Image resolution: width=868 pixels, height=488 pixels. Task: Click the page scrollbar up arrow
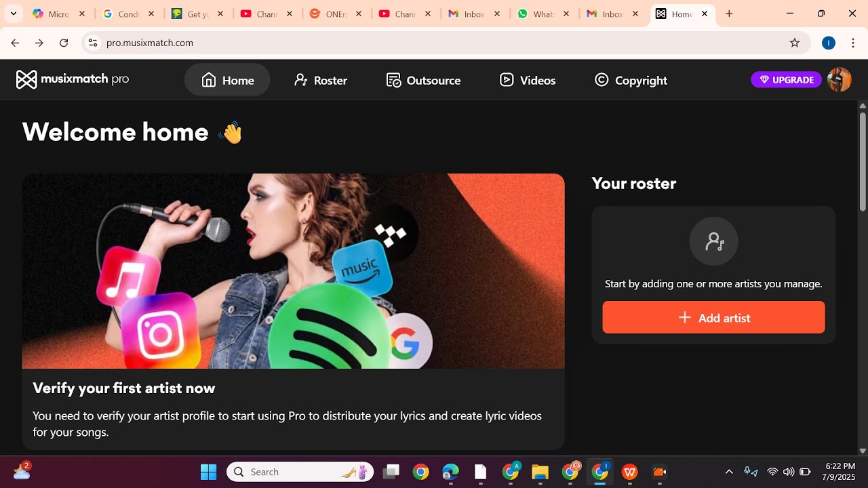click(863, 106)
